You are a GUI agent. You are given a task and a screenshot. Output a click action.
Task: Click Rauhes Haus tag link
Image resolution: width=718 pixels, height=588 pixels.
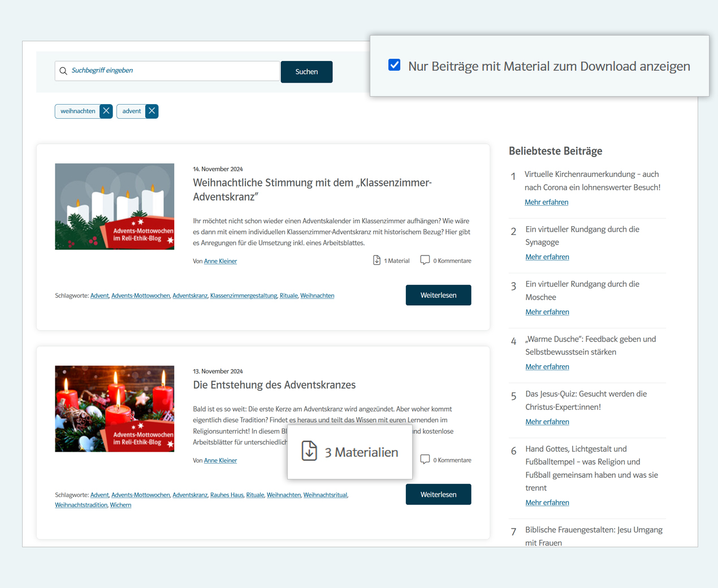[x=227, y=495]
